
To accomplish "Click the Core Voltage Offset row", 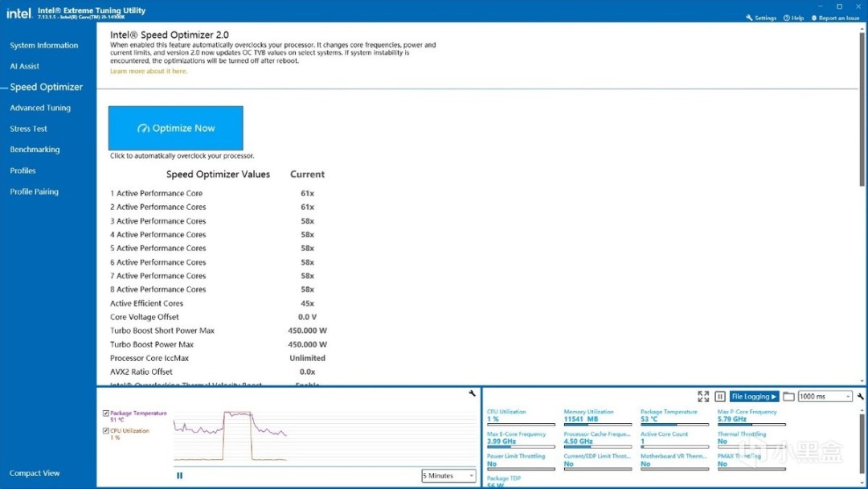I will pos(218,317).
